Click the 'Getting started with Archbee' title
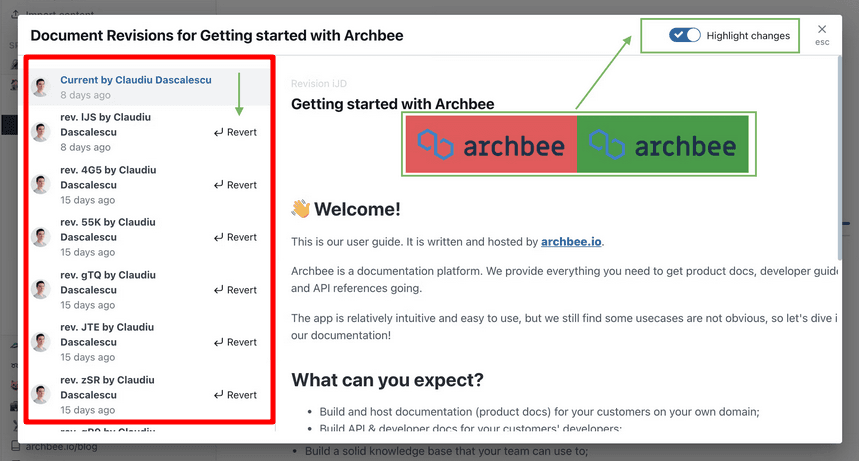The width and height of the screenshot is (859, 461). tap(392, 104)
